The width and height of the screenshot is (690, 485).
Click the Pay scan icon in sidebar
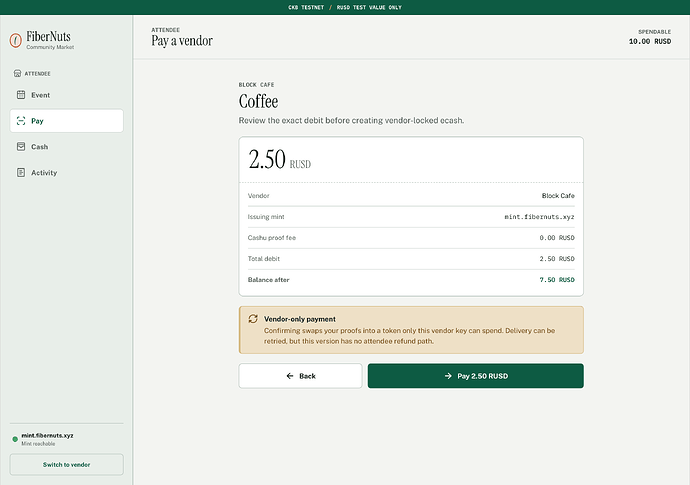21,121
